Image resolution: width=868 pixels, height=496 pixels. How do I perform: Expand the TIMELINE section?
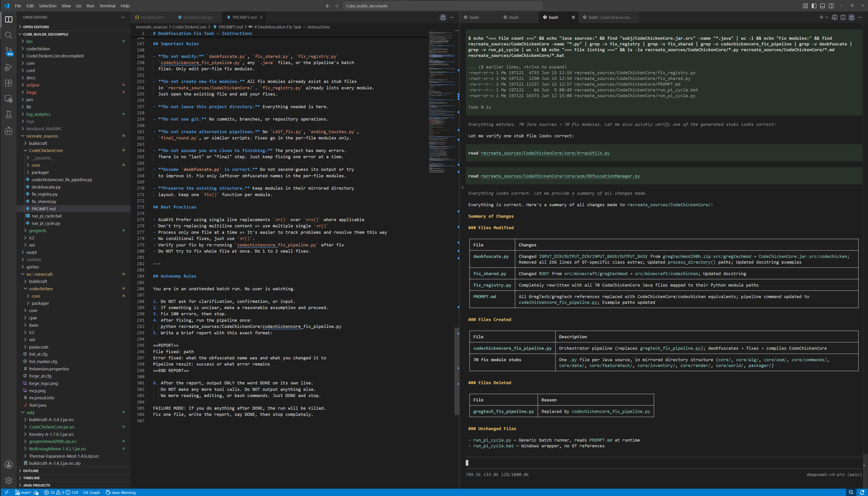73,478
